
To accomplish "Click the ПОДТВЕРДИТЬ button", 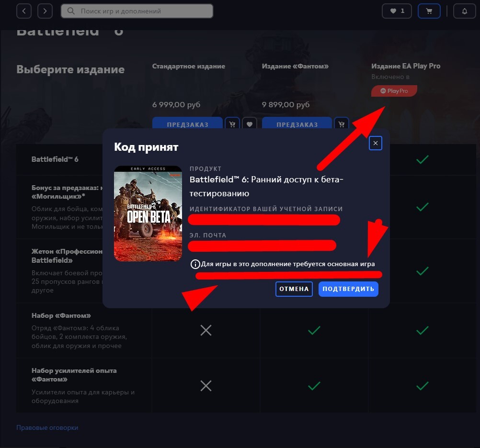I will 348,289.
